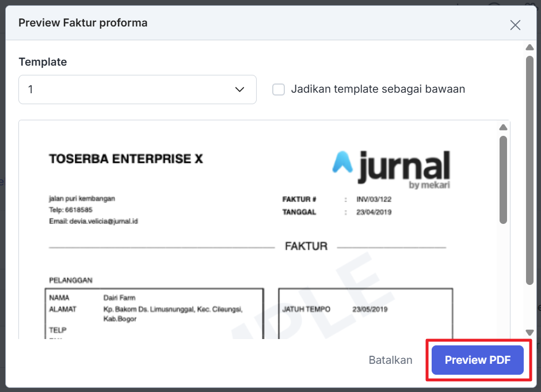Select the TOSERBA ENTERPRISE X company heading

click(x=125, y=159)
